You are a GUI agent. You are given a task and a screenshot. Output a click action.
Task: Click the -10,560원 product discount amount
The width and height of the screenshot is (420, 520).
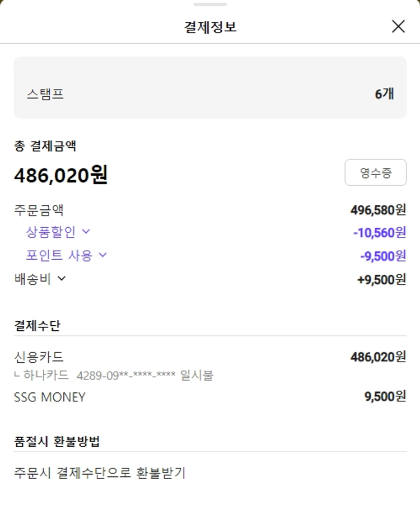[x=379, y=232]
